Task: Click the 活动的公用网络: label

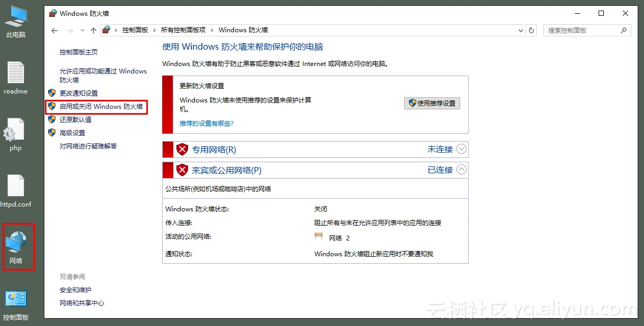Action: pos(188,237)
